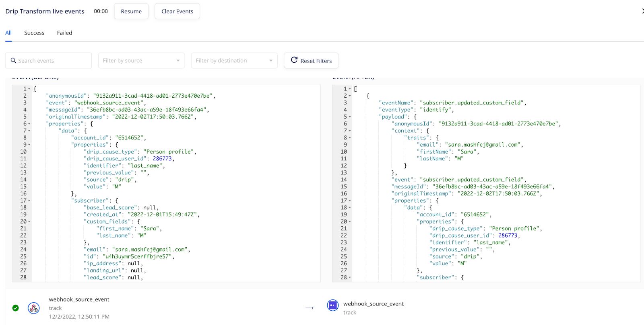
Task: Click the "event": "webhook_source_event" line
Action: pyautogui.click(x=96, y=103)
